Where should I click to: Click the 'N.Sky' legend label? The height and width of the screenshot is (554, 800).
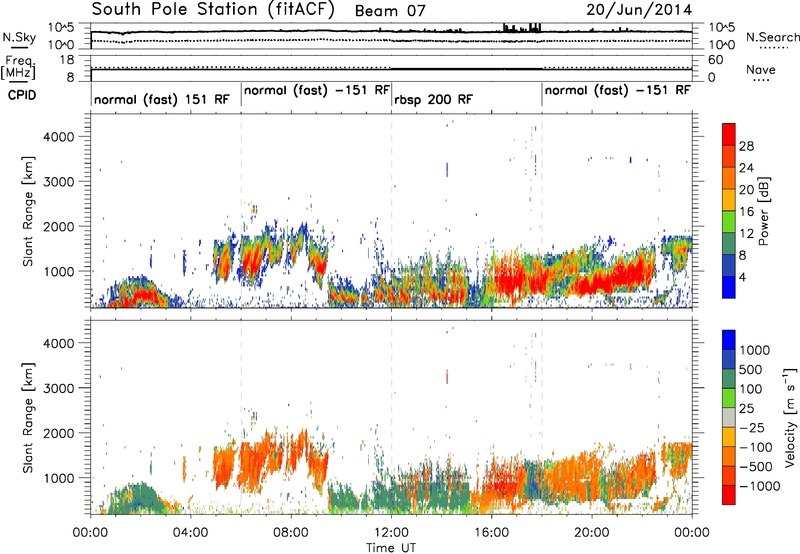tap(19, 37)
